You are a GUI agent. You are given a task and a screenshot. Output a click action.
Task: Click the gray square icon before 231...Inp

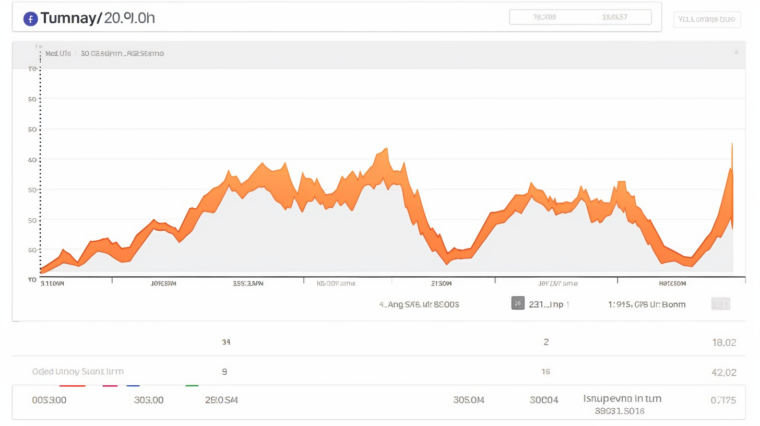[x=518, y=303]
